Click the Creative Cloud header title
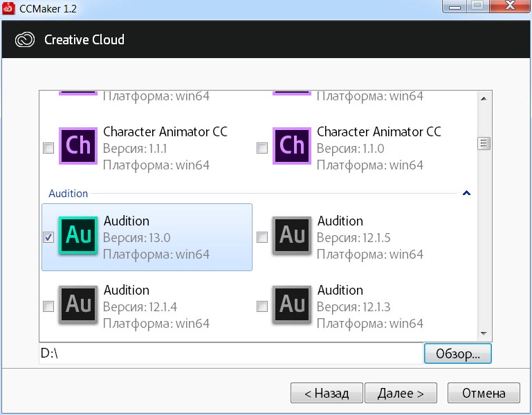Image resolution: width=532 pixels, height=415 pixels. coord(84,39)
